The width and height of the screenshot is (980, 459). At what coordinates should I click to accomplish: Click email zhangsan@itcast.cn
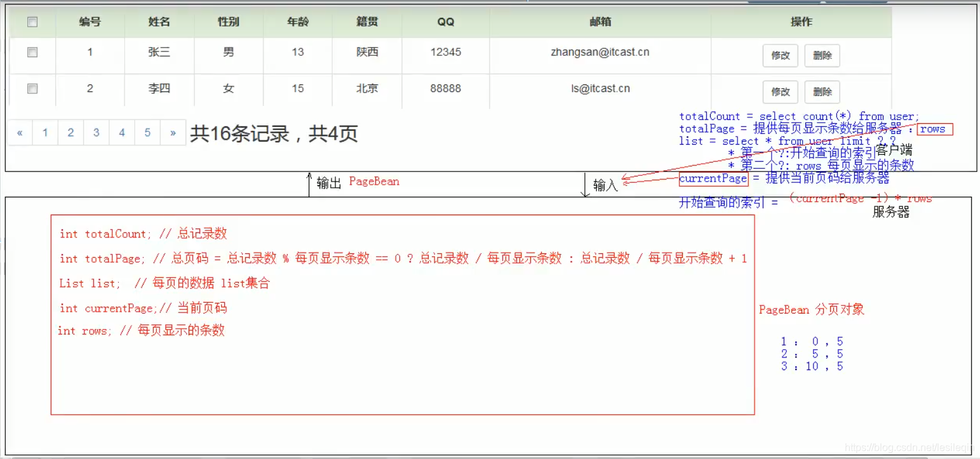[x=600, y=52]
